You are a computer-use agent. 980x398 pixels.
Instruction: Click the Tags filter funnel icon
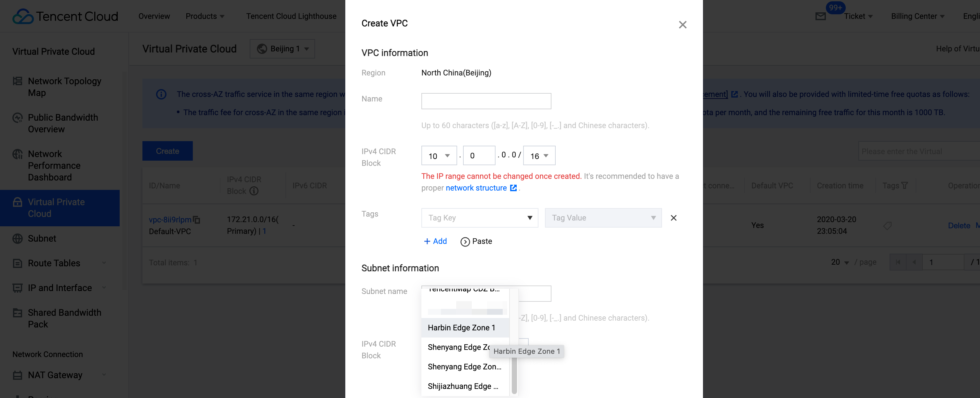[905, 186]
